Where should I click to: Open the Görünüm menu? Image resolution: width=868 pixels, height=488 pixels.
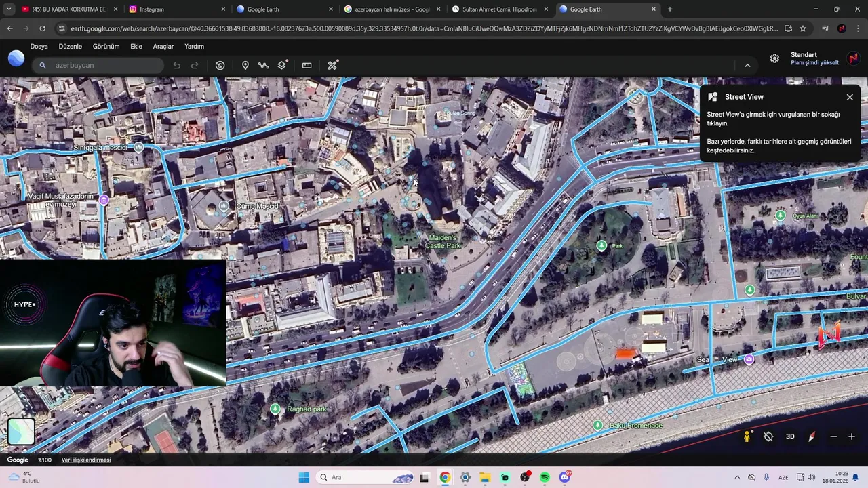click(106, 47)
